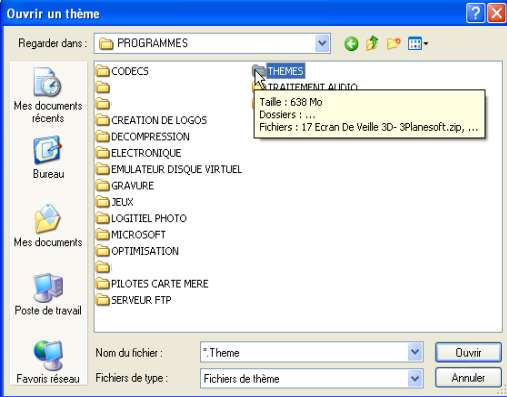Open the Views menu icon
The height and width of the screenshot is (397, 507).
(418, 44)
